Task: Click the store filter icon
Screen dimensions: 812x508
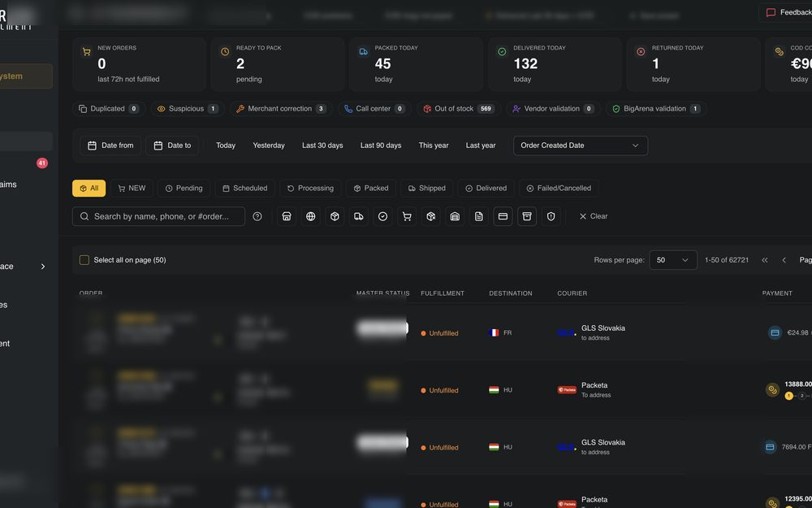Action: pos(287,217)
